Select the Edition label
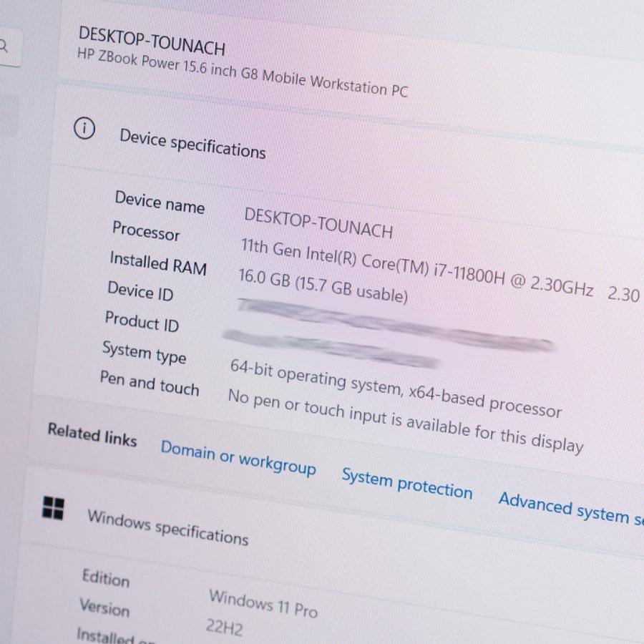644x644 pixels. (106, 578)
